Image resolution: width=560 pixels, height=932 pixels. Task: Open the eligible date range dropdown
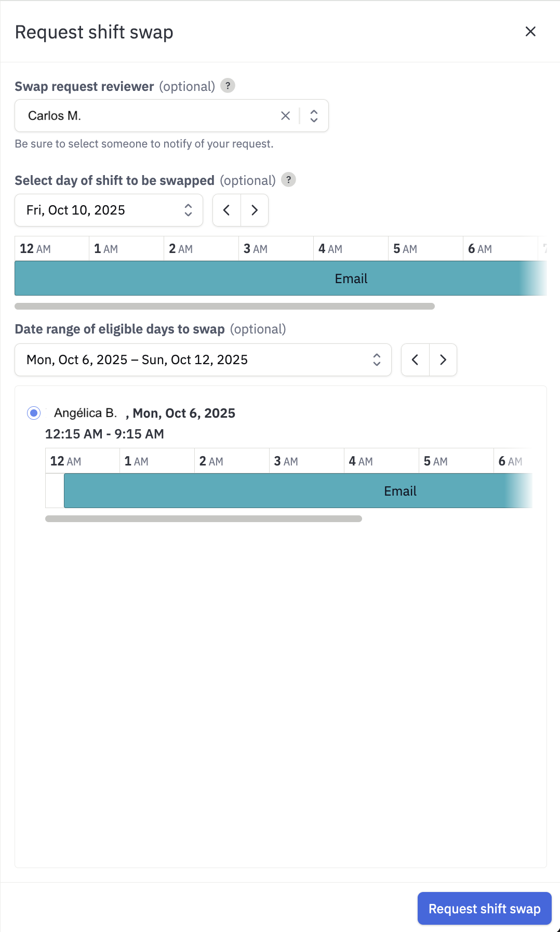377,360
